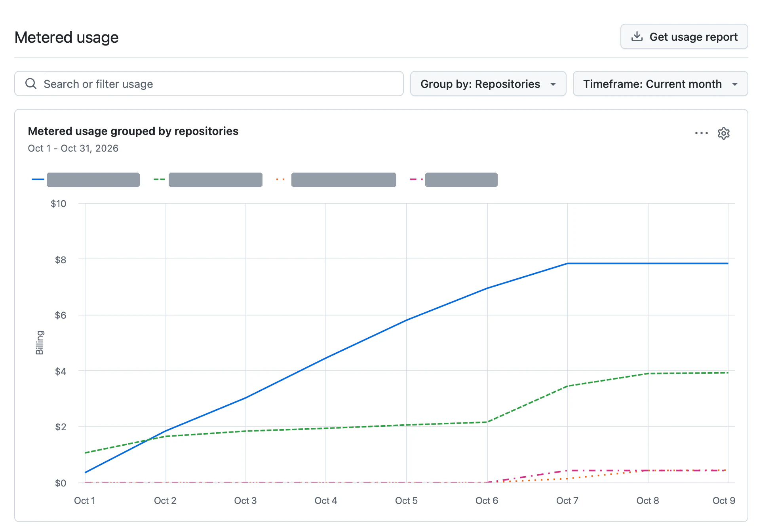The height and width of the screenshot is (532, 757).
Task: Click the Oct 4 x-axis label
Action: (x=326, y=501)
